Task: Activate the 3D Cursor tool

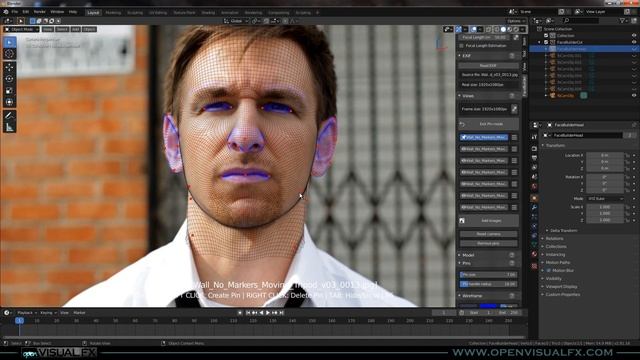Action: click(9, 54)
